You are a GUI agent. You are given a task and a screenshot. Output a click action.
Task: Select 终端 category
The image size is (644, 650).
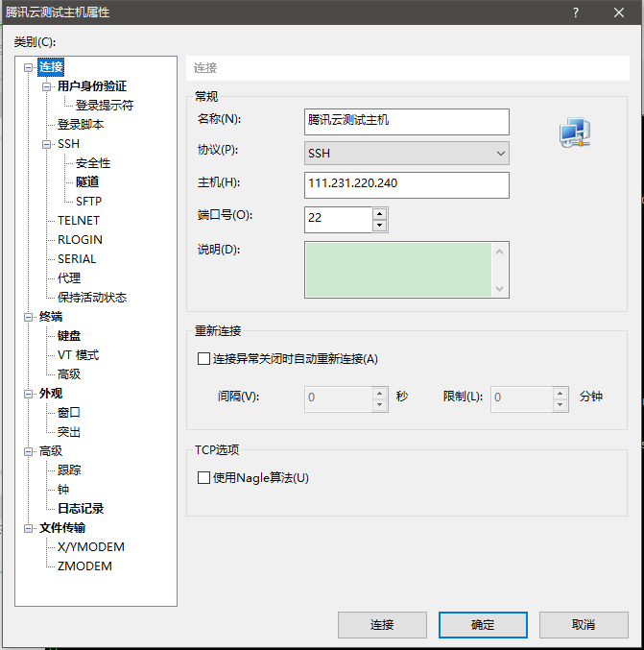[51, 317]
